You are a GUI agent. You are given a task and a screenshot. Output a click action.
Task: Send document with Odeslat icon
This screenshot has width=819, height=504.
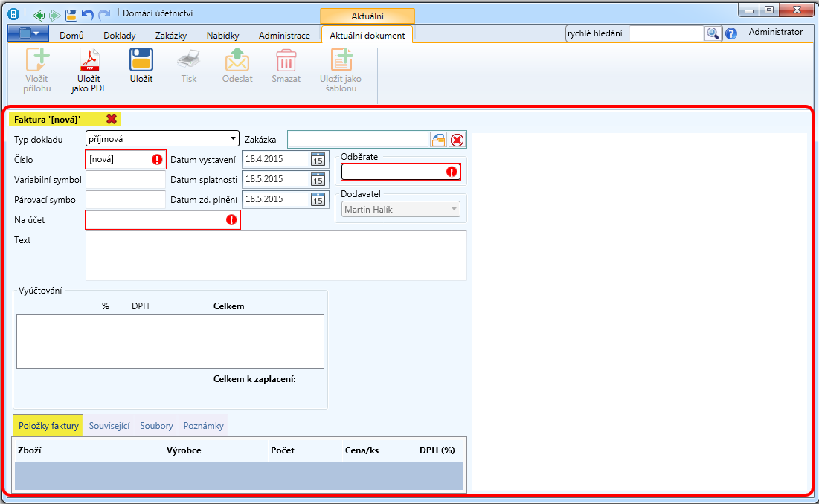[x=237, y=59]
